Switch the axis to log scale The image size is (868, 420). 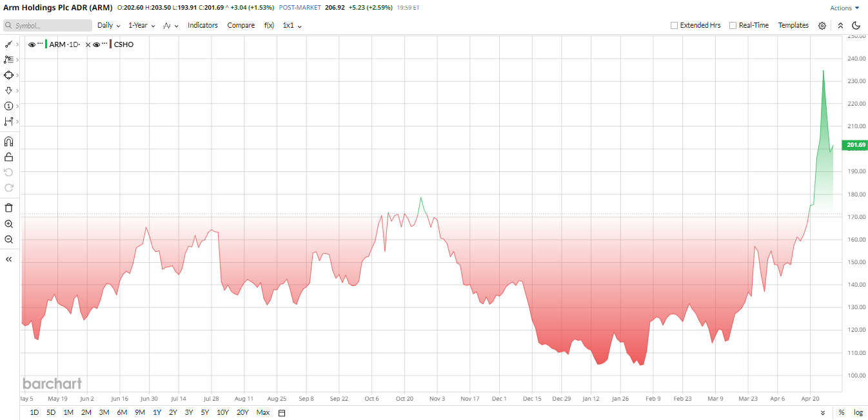point(858,412)
